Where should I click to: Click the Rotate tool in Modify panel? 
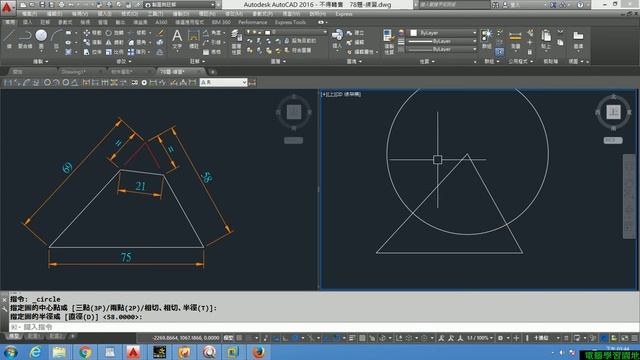click(x=115, y=33)
